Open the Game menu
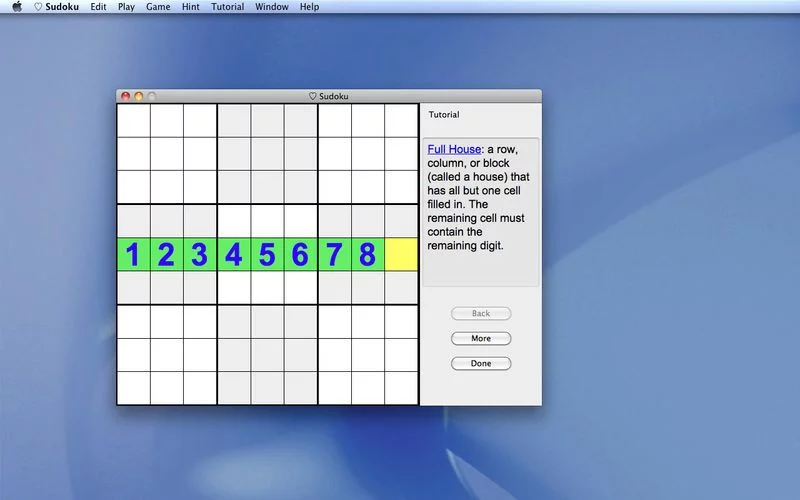 158,7
